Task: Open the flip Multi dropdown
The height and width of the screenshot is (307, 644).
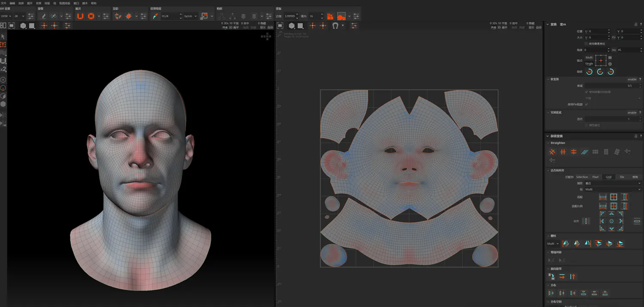Action: pos(553,244)
